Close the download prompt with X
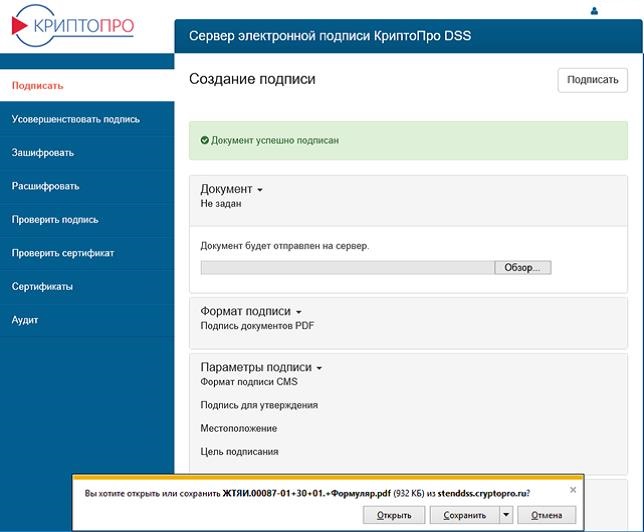 573,490
